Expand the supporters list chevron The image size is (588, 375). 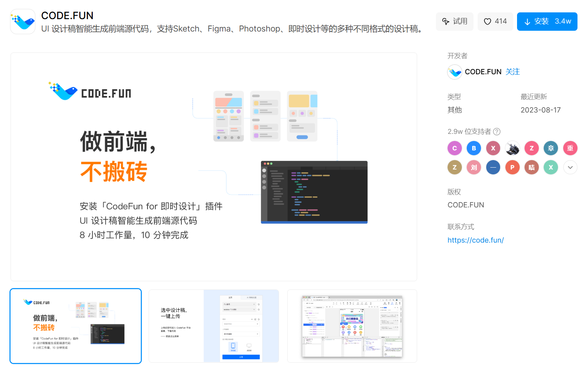[x=570, y=167]
